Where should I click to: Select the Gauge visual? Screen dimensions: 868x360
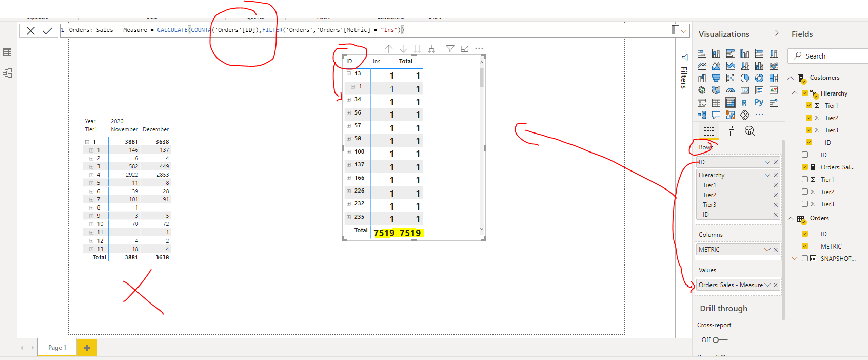731,90
